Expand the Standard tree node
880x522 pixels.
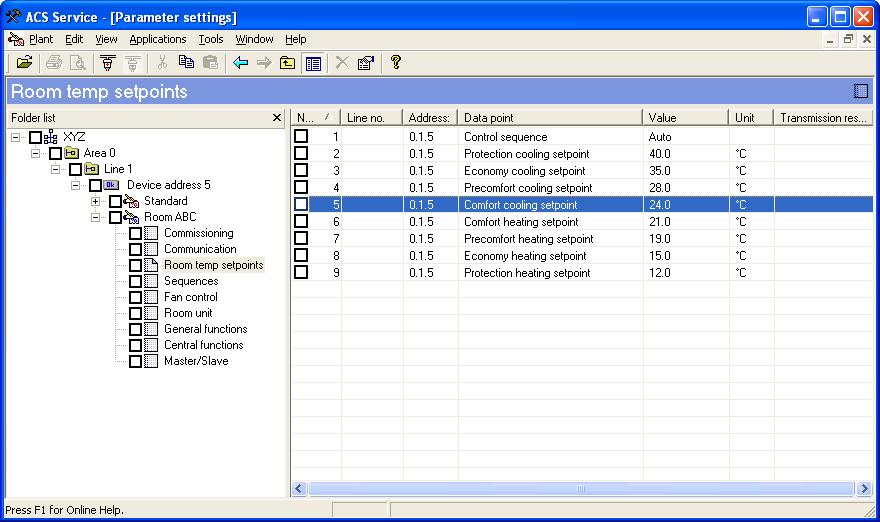[95, 201]
